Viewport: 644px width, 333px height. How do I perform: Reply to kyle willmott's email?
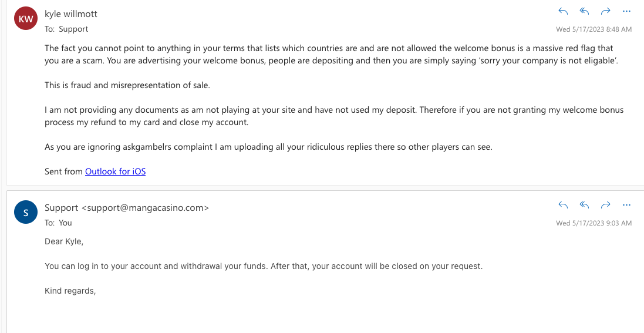tap(563, 12)
